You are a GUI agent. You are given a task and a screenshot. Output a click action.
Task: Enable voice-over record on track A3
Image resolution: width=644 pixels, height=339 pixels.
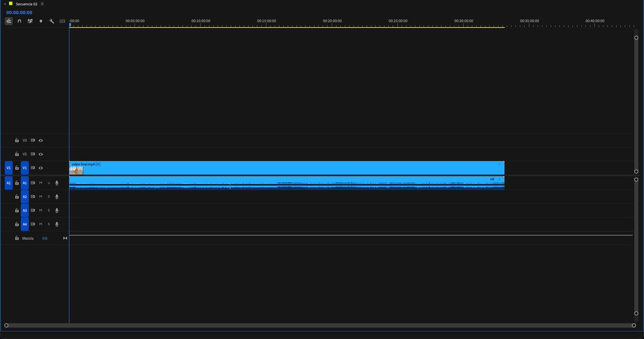pos(57,210)
